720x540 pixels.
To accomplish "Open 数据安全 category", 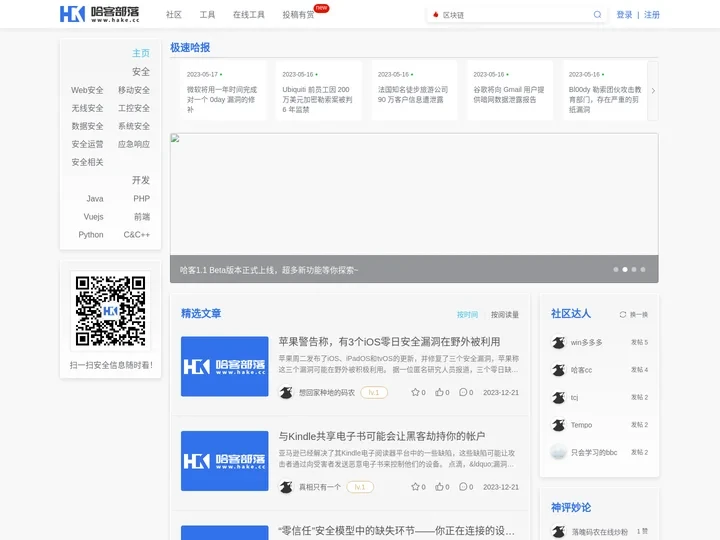I will pos(87,126).
